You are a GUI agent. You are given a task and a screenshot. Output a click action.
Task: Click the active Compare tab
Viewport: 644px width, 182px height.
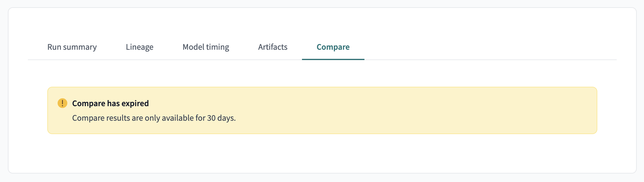pyautogui.click(x=333, y=47)
